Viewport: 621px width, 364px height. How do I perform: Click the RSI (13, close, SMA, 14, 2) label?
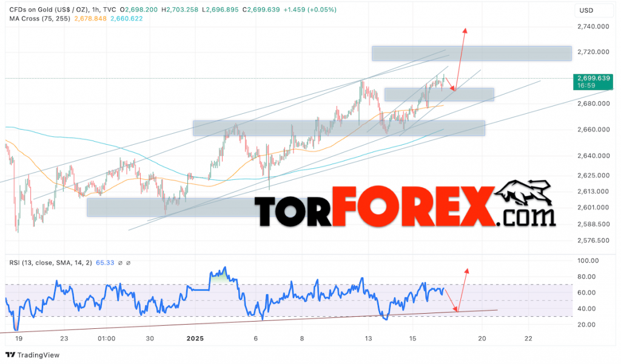[50, 262]
